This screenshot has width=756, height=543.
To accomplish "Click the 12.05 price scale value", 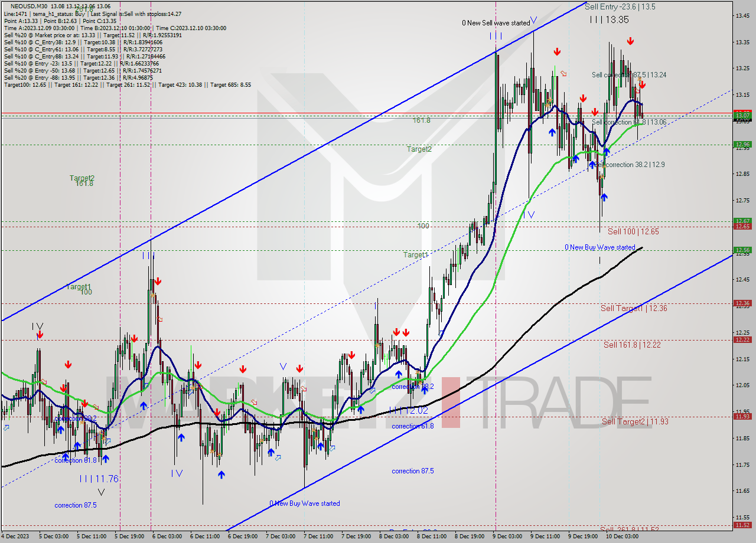I will pos(742,385).
